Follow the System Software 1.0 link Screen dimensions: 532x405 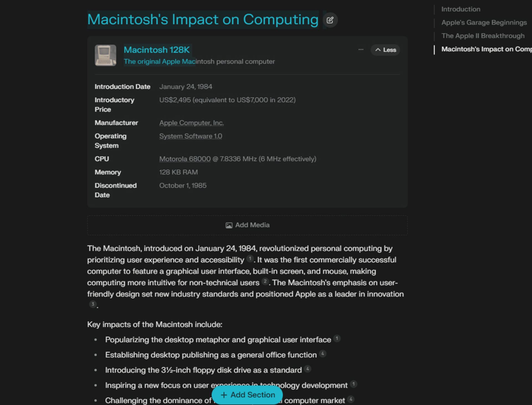191,136
